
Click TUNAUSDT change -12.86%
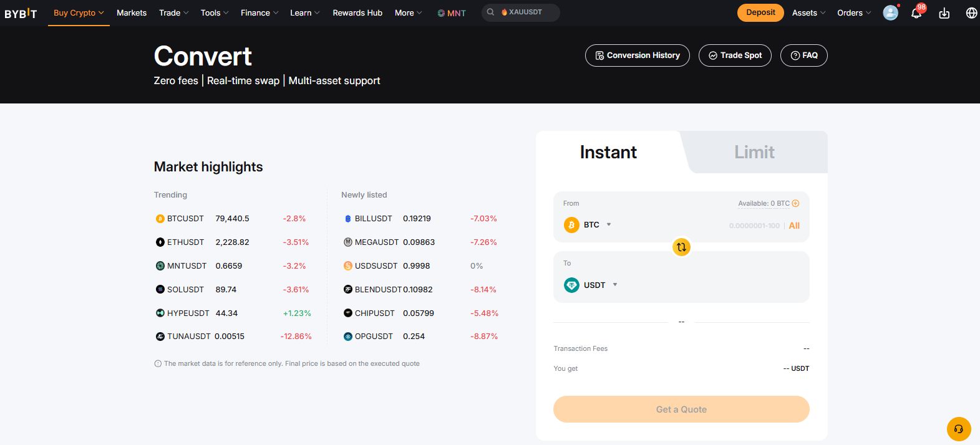click(296, 337)
